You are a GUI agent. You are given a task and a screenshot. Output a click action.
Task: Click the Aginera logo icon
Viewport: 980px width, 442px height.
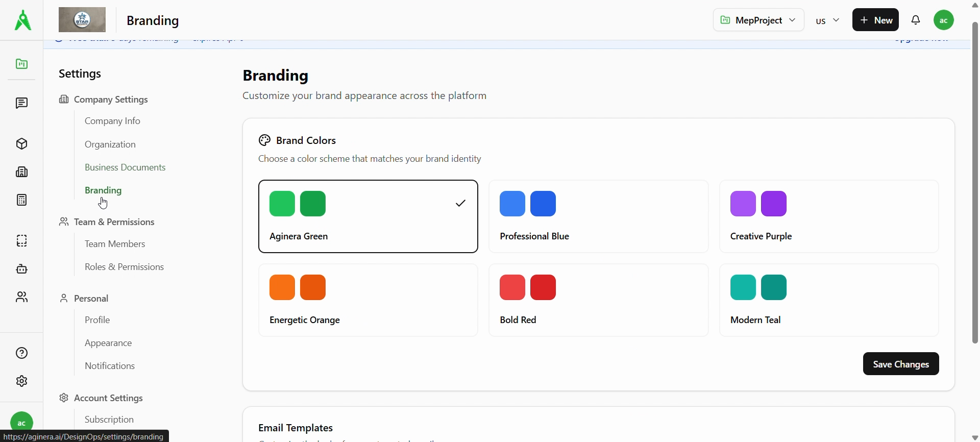point(22,20)
